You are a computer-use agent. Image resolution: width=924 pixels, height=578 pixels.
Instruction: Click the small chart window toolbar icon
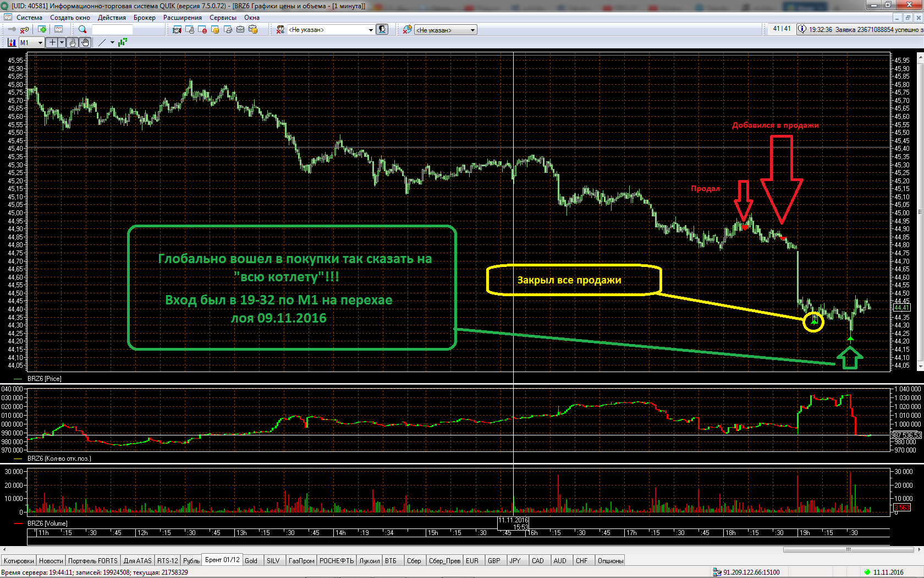tap(58, 30)
